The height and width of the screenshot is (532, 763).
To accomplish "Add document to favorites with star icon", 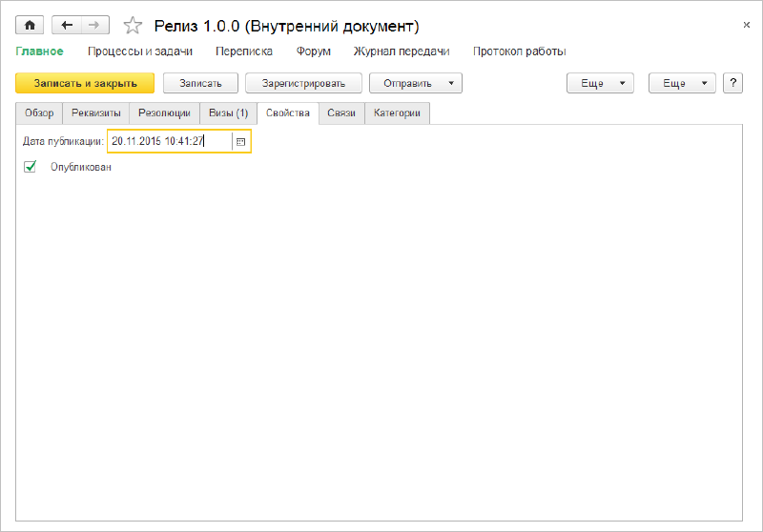I will pos(134,26).
